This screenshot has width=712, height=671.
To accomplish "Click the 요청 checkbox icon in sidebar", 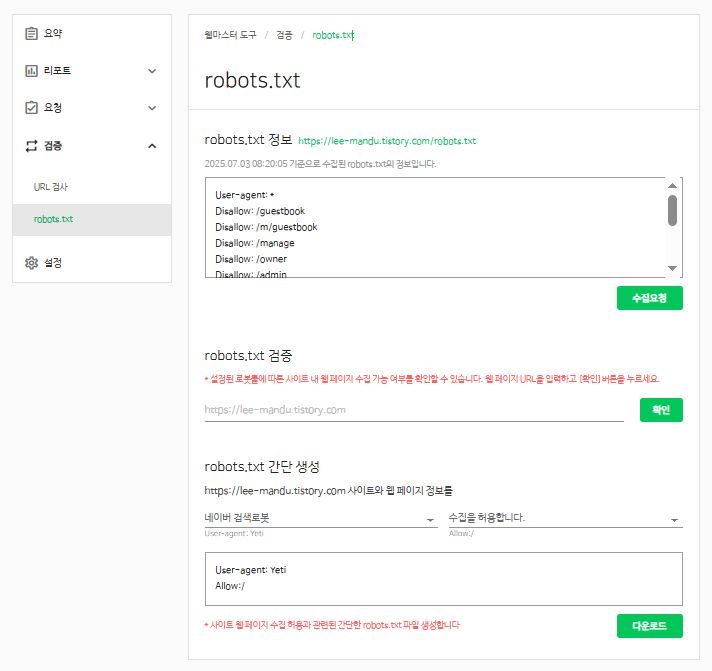I will (31, 108).
